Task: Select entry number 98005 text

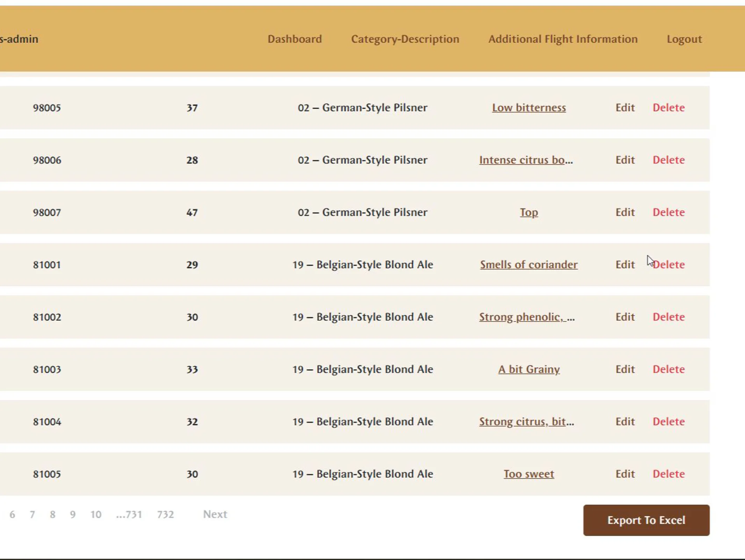Action: coord(47,108)
